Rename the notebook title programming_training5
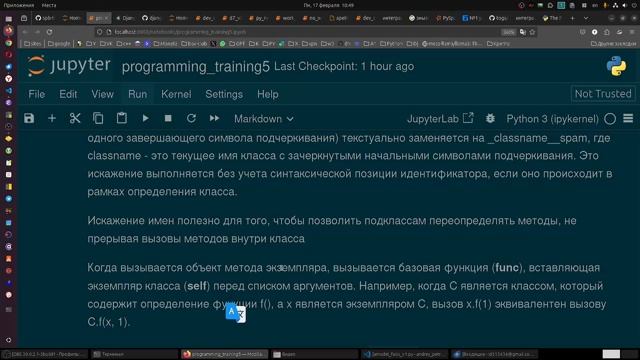The height and width of the screenshot is (360, 640). point(196,67)
